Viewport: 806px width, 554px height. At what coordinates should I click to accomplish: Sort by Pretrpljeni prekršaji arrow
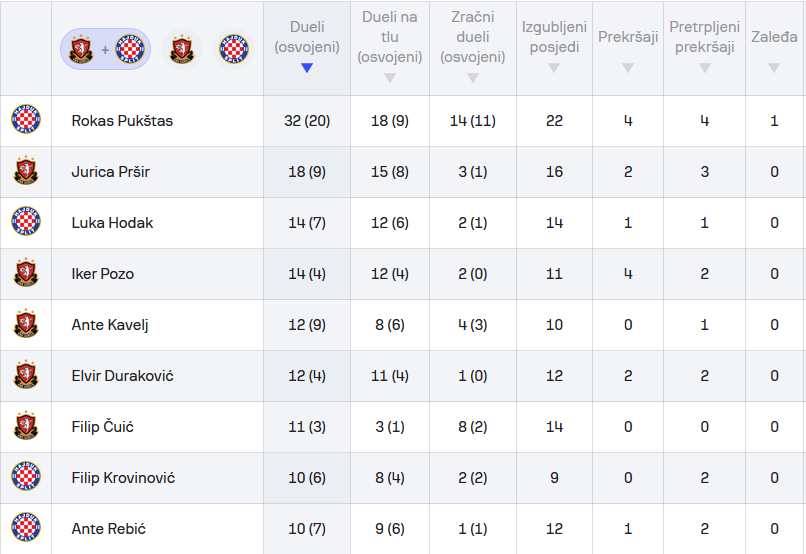(x=704, y=68)
